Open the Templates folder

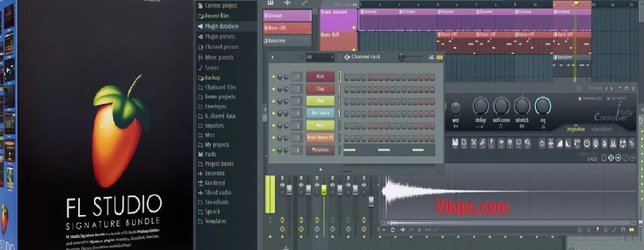pyautogui.click(x=212, y=221)
